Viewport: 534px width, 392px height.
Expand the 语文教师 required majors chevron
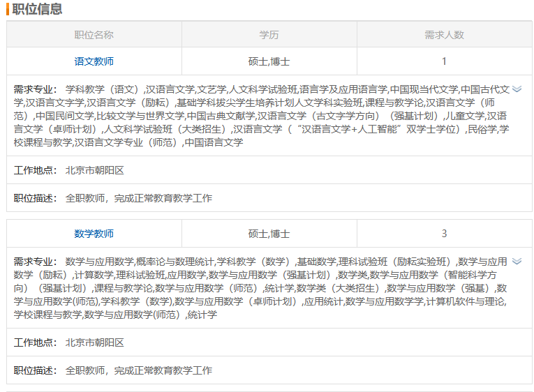[517, 89]
